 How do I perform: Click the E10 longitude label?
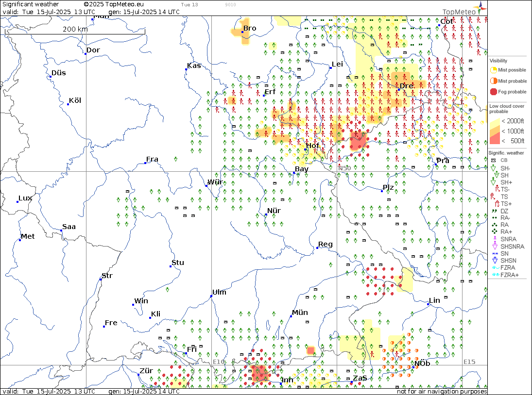coord(219,362)
